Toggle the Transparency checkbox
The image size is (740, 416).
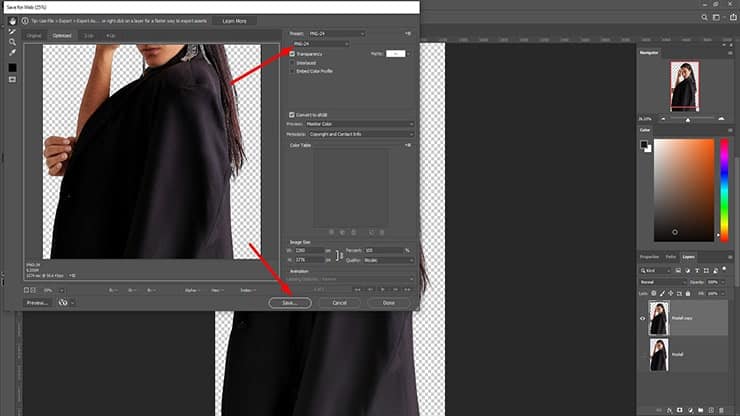(292, 53)
